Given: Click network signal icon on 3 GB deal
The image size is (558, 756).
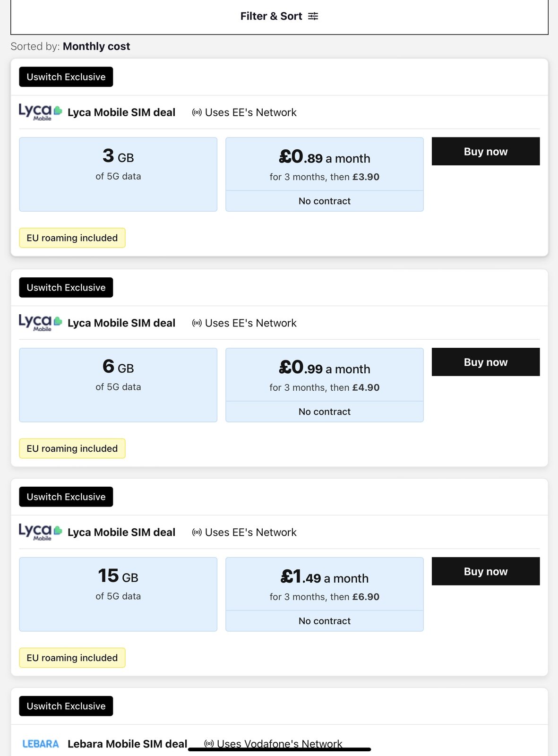Looking at the screenshot, I should (197, 112).
